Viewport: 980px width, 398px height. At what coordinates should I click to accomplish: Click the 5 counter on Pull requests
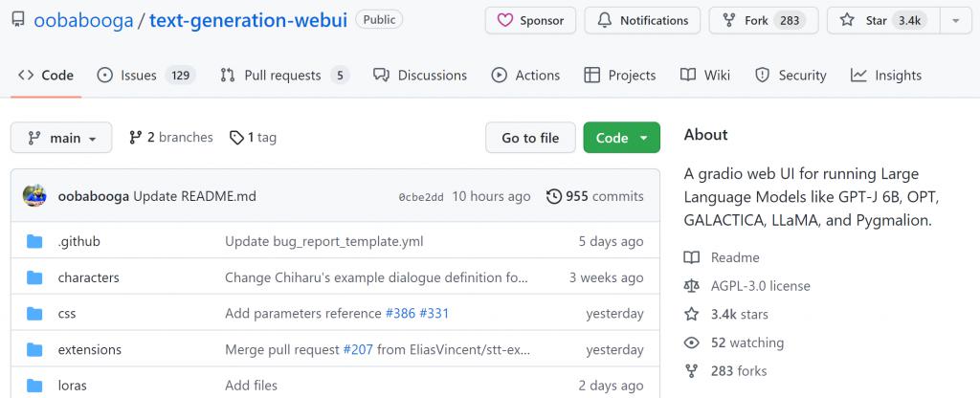pyautogui.click(x=340, y=76)
